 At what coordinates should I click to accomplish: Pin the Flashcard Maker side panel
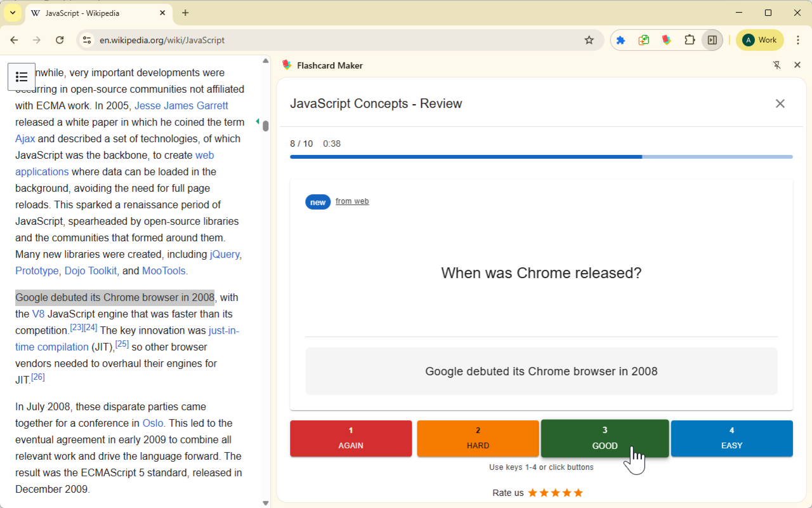click(x=776, y=65)
